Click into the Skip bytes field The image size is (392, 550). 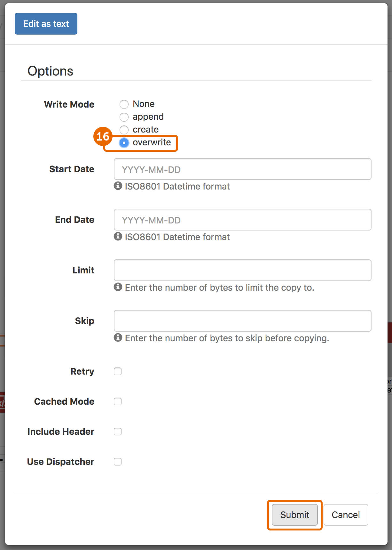coord(242,321)
